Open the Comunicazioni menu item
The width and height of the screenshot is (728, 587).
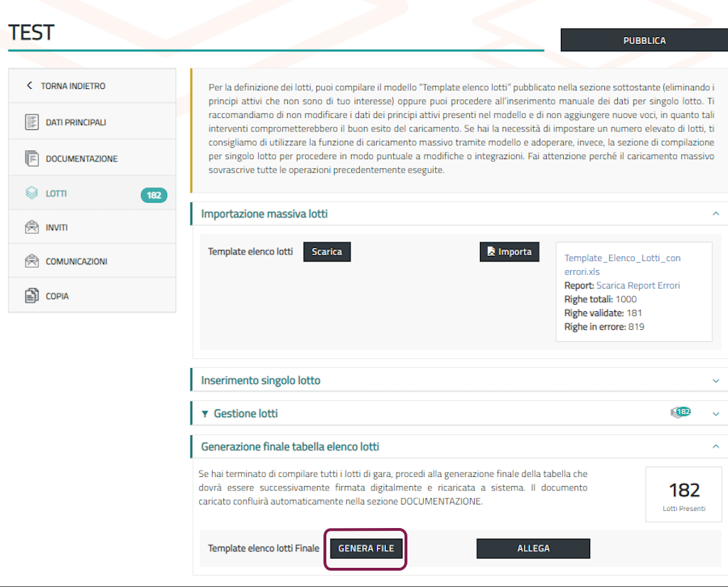[x=76, y=262]
